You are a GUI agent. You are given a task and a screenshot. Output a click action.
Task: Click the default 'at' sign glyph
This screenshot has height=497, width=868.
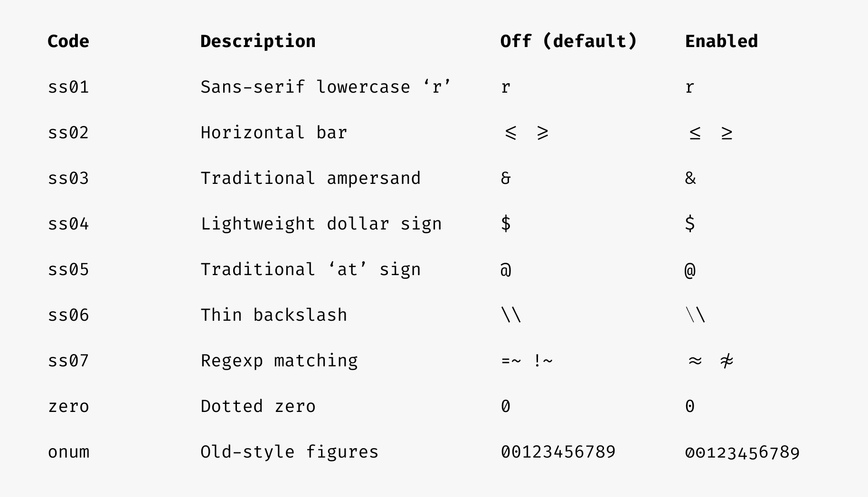(x=506, y=270)
